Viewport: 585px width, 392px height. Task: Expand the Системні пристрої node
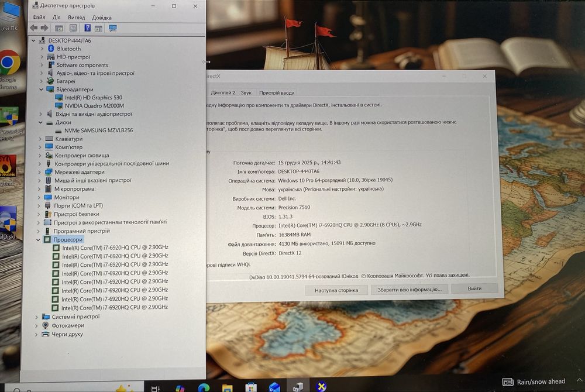pyautogui.click(x=36, y=317)
